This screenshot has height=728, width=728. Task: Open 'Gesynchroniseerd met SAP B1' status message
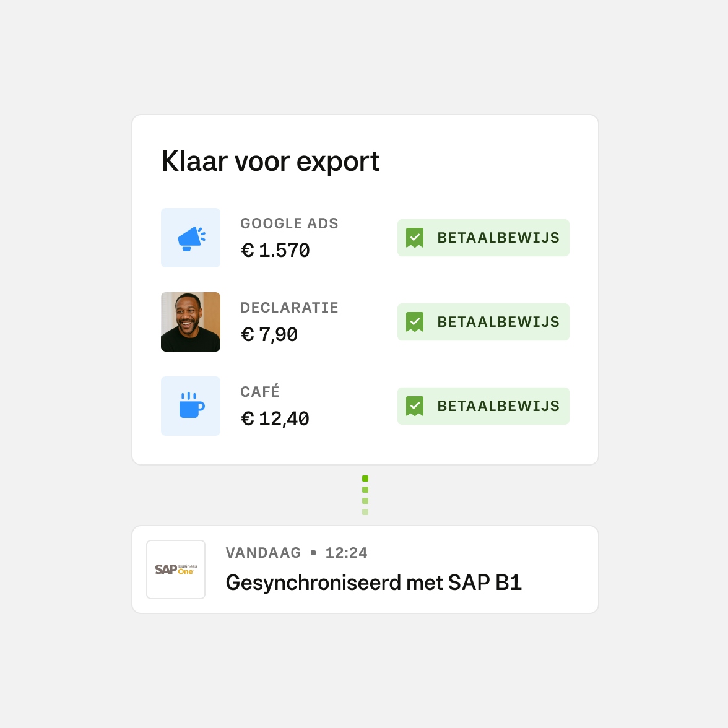pos(373,583)
